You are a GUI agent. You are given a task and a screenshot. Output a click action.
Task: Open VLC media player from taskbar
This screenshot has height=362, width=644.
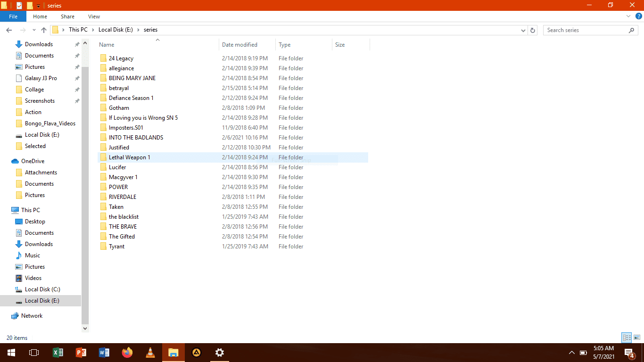[150, 352]
